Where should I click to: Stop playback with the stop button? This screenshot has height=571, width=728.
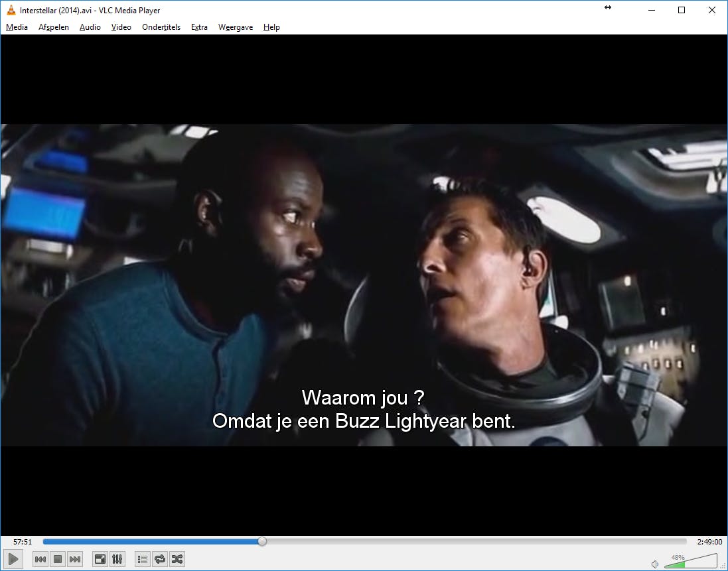click(x=58, y=560)
